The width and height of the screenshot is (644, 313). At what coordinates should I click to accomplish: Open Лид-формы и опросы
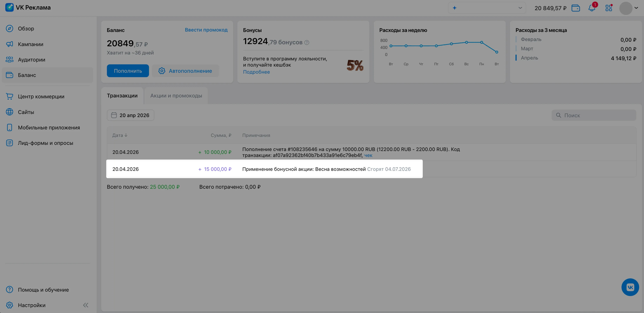point(47,143)
